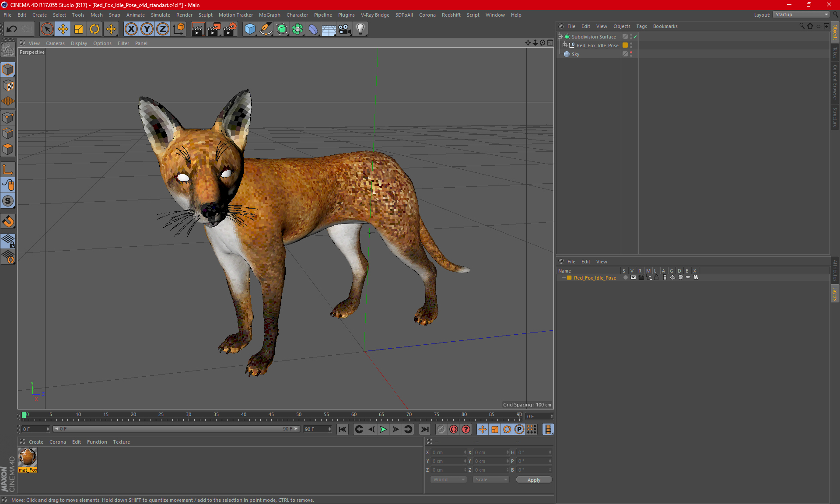Activate the Scale tool
The width and height of the screenshot is (840, 504).
click(x=79, y=29)
